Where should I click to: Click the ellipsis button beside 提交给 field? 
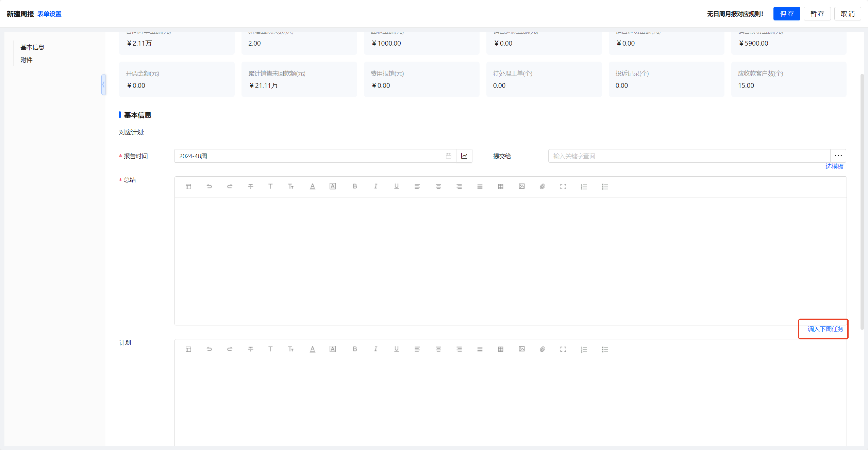pos(838,156)
